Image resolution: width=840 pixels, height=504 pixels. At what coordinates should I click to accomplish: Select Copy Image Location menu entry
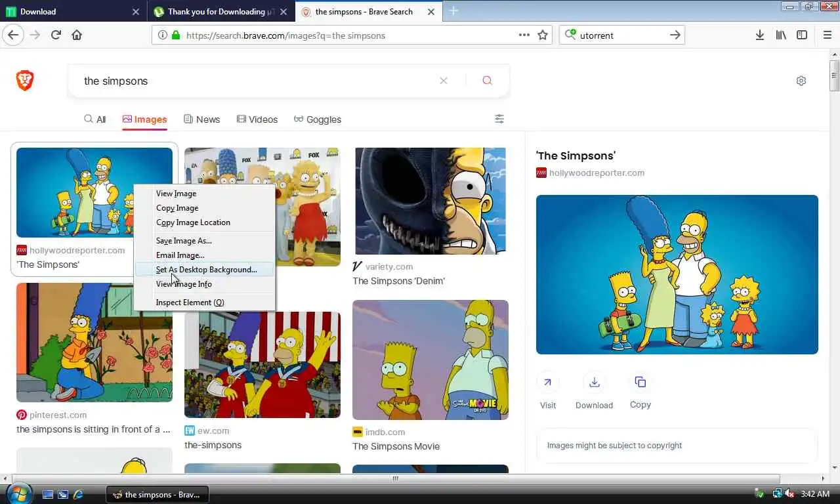203,222
